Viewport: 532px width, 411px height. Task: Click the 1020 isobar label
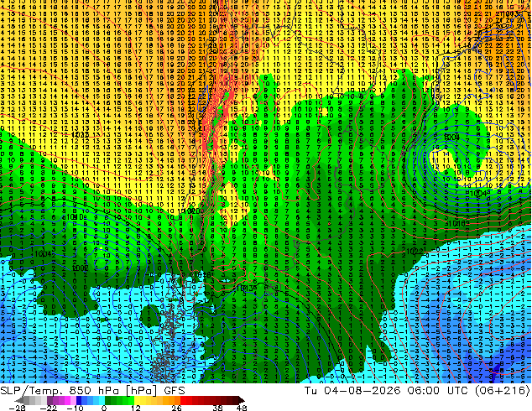pyautogui.click(x=190, y=211)
